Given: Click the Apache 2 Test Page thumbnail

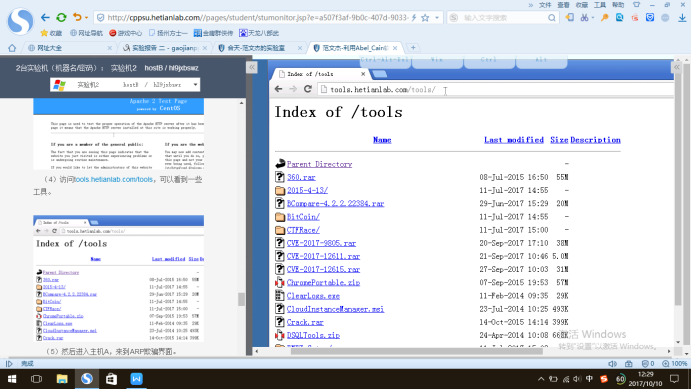Looking at the screenshot, I should tap(118, 134).
